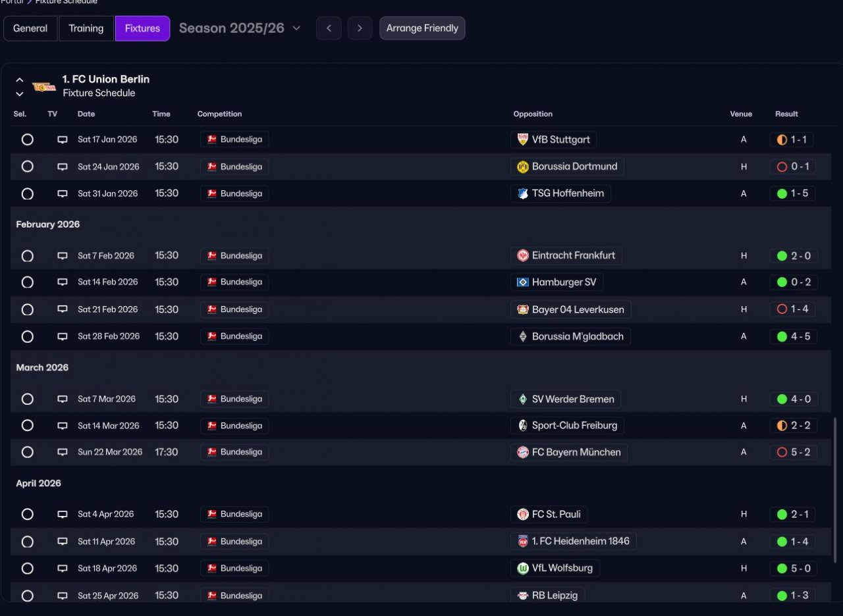Click the Arrange Friendly button
This screenshot has width=843, height=616.
pyautogui.click(x=422, y=28)
